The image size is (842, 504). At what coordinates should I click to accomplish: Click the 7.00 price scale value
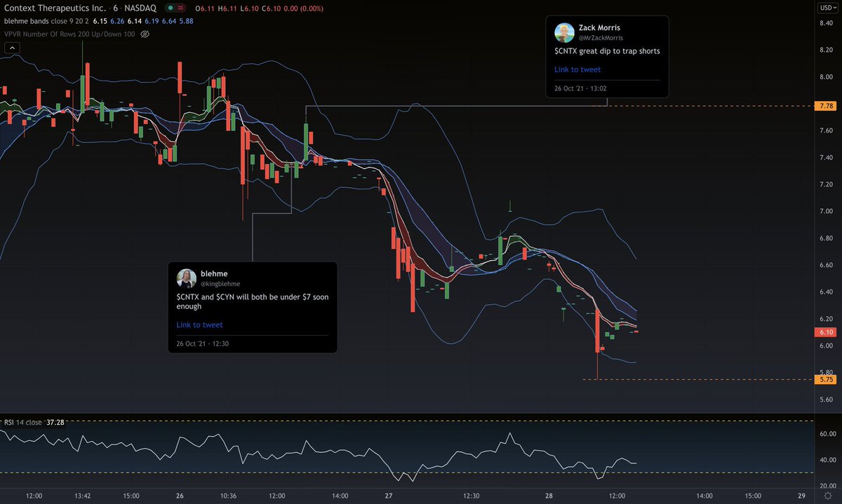[x=825, y=211]
